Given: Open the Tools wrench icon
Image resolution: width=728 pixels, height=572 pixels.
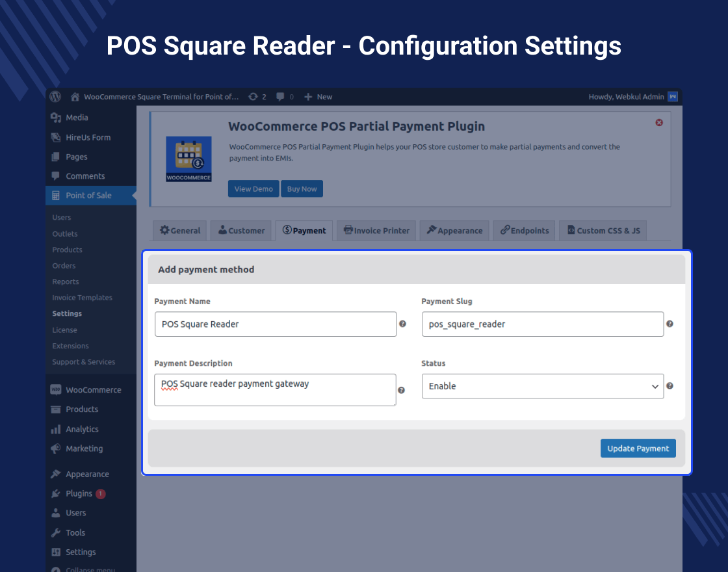Looking at the screenshot, I should click(x=57, y=532).
